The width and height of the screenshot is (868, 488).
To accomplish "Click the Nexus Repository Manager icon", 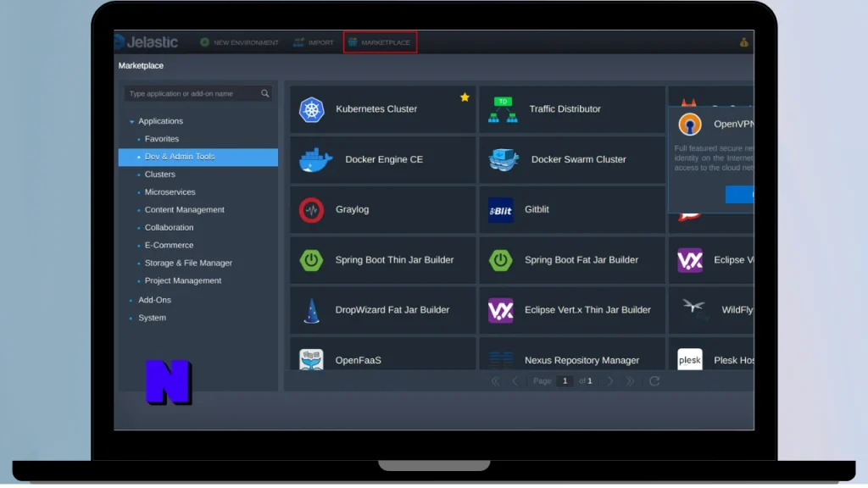I will tap(500, 359).
